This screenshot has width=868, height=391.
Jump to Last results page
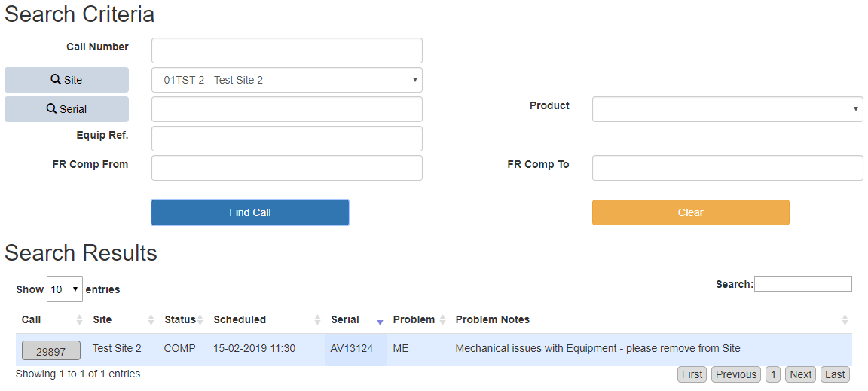[835, 374]
